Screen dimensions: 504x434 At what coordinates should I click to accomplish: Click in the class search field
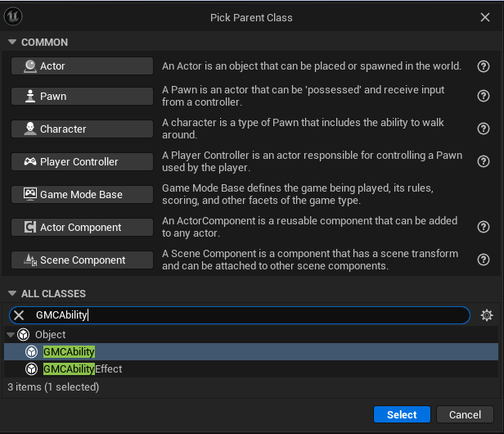[x=245, y=315]
